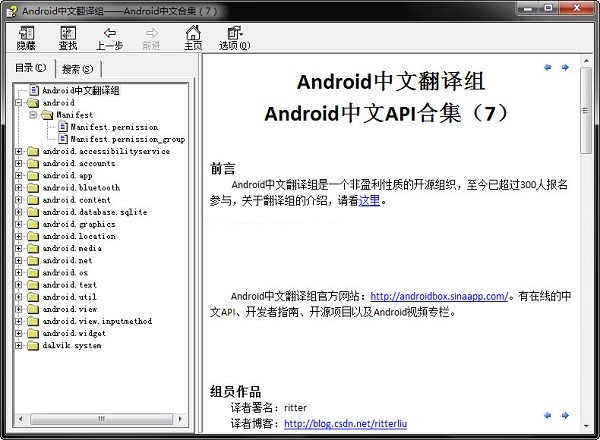Screen dimensions: 600x440
Task: Expand the android.widget node
Action: (18, 333)
